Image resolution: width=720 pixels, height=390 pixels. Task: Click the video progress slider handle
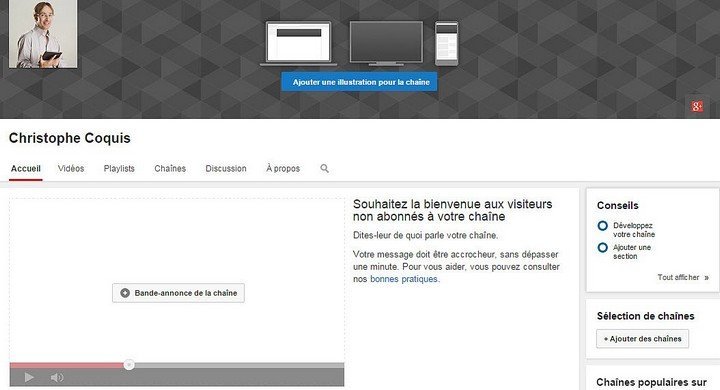129,365
